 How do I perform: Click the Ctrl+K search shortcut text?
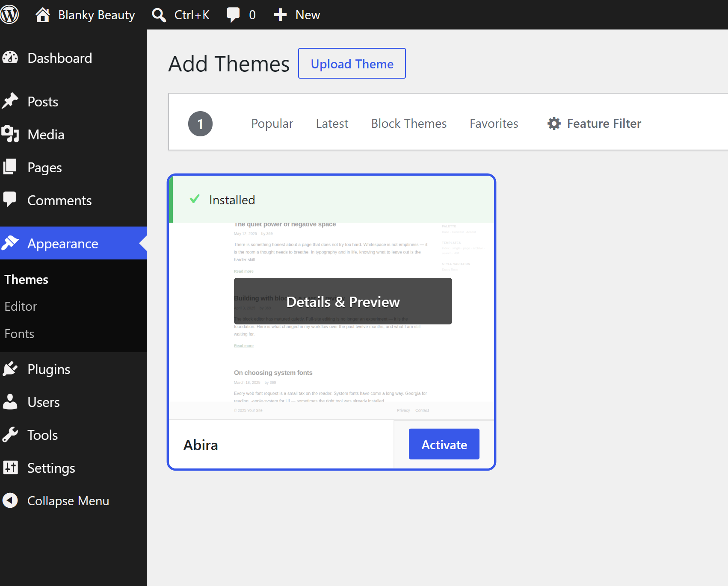[192, 15]
